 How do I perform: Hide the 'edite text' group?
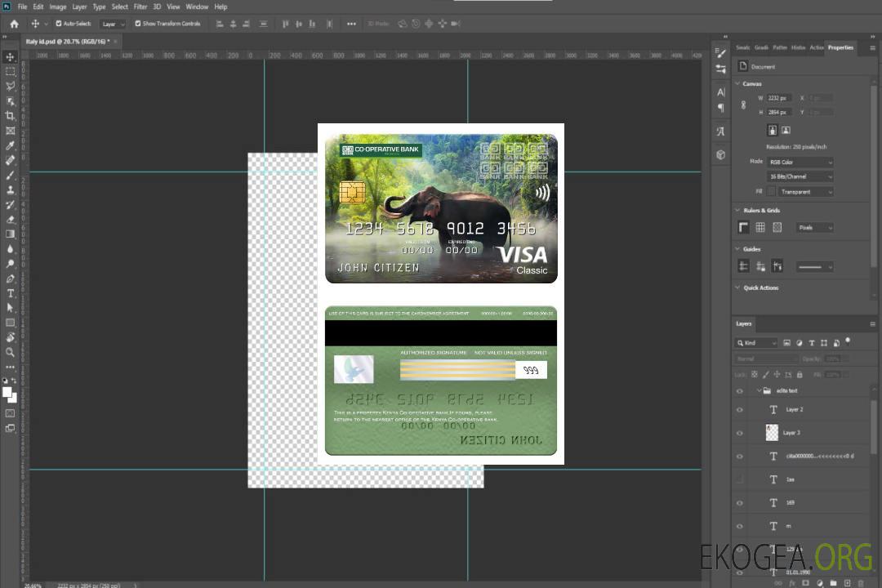click(x=740, y=391)
